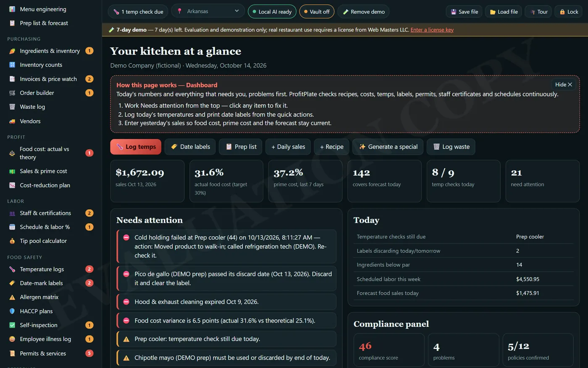Image resolution: width=588 pixels, height=368 pixels.
Task: Open the Pico de gallo discard alert
Action: (226, 278)
